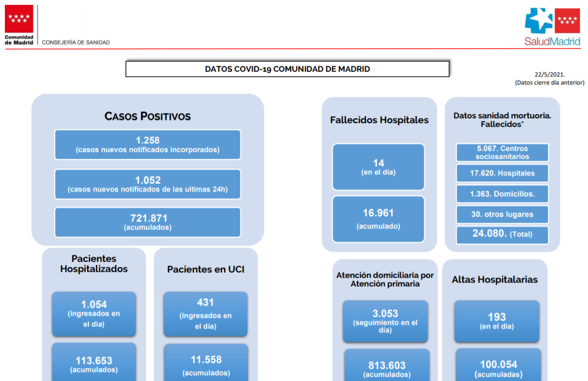Click the 1.363 Domicilios box

(502, 194)
